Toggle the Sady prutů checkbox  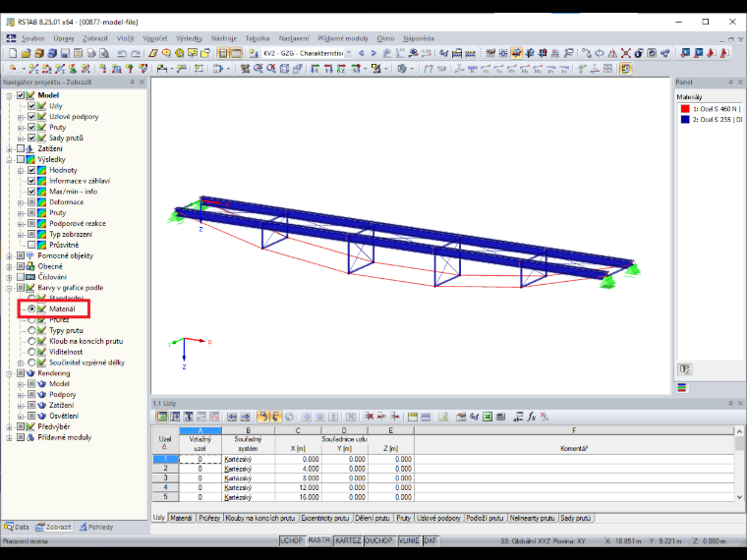pyautogui.click(x=31, y=138)
